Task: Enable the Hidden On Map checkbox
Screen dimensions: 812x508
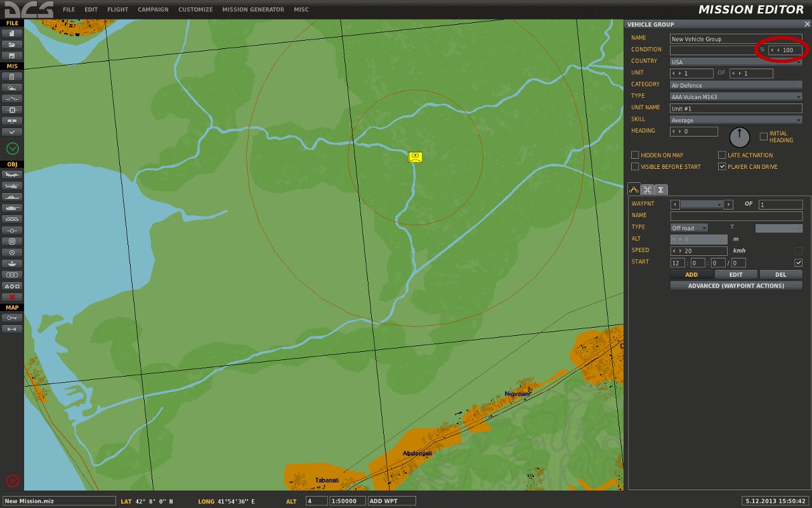Action: pos(635,155)
